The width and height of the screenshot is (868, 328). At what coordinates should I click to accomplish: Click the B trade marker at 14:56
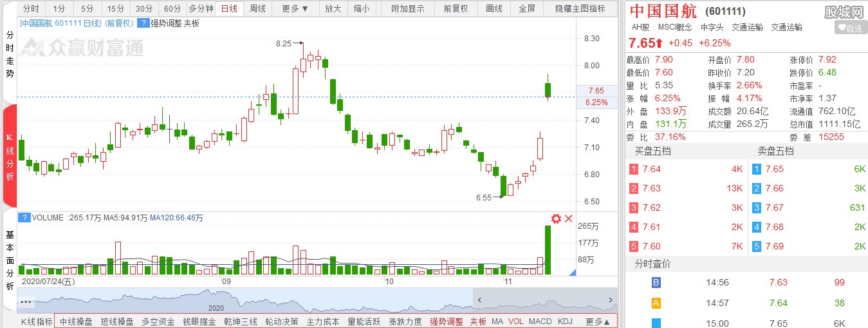pos(656,282)
